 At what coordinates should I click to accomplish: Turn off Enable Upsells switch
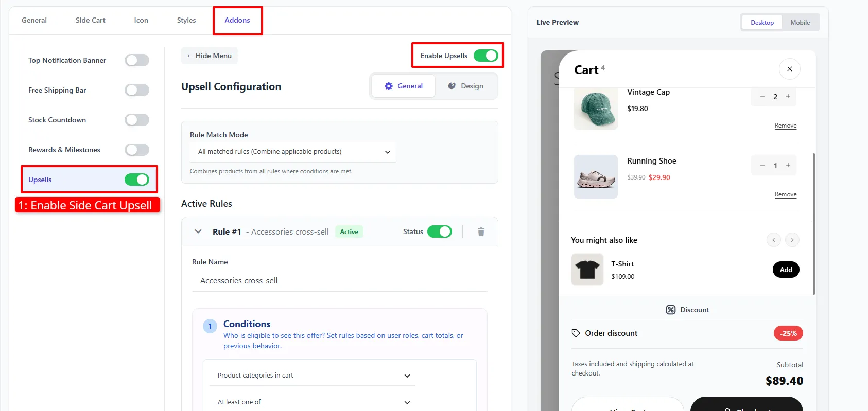[x=486, y=56]
